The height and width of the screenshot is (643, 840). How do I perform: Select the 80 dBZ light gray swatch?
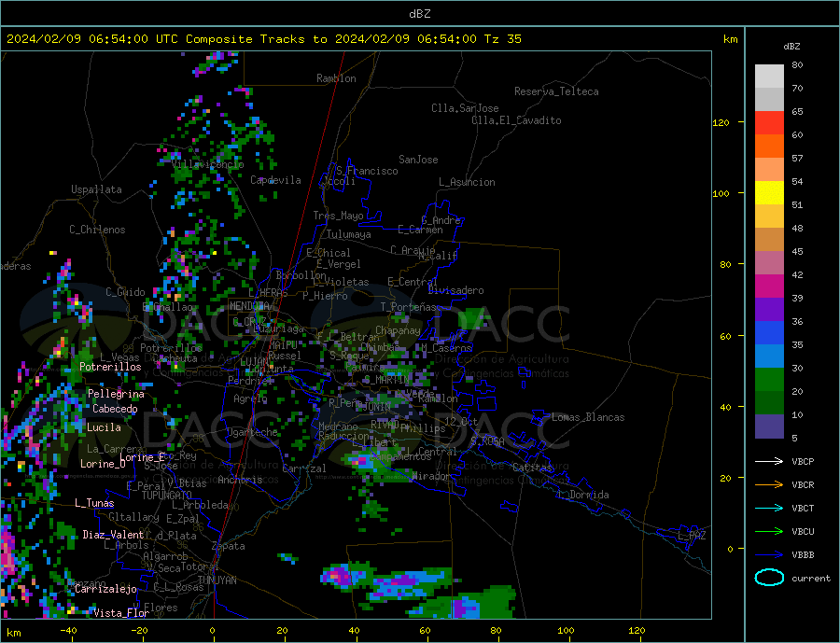[x=769, y=77]
